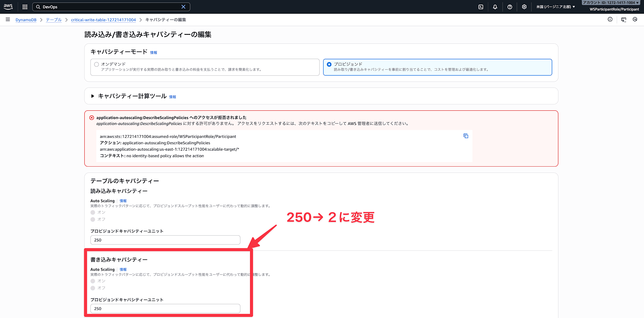The image size is (644, 318).
Task: Select the オンデマンド capacity mode
Action: coord(96,64)
